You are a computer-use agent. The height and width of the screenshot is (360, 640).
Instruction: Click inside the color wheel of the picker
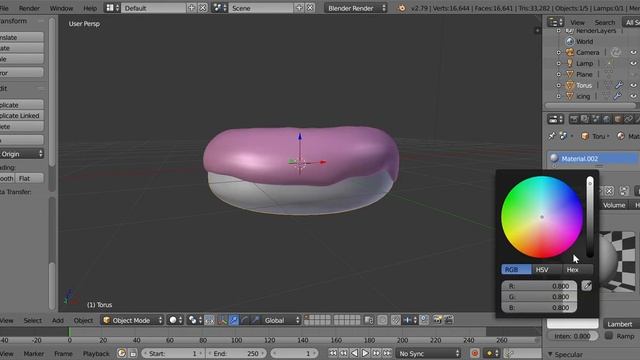pyautogui.click(x=542, y=217)
